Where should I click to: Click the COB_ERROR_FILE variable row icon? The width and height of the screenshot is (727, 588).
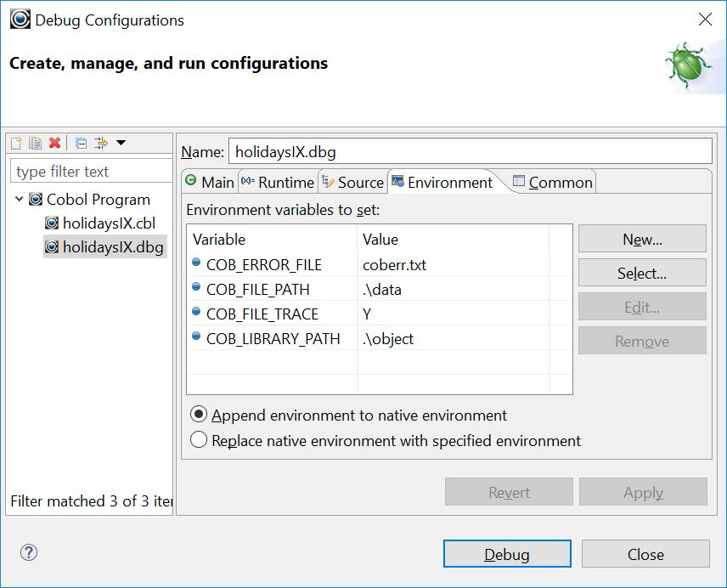tap(197, 264)
